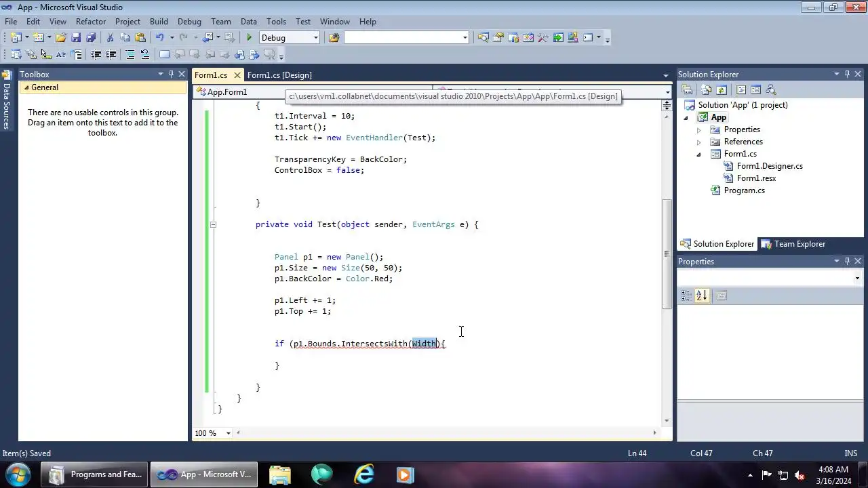
Task: Save Form1.cs with the floppy disk icon
Action: (76, 38)
